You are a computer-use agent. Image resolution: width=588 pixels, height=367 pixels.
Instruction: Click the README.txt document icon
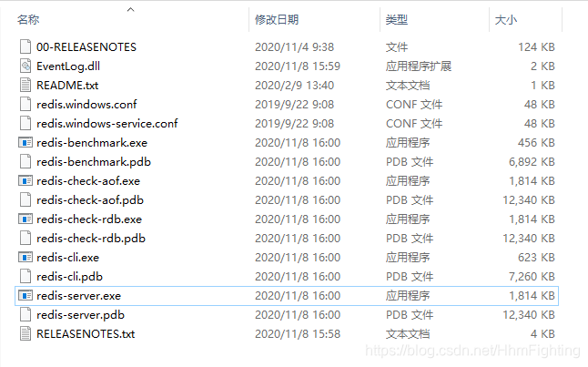(25, 86)
